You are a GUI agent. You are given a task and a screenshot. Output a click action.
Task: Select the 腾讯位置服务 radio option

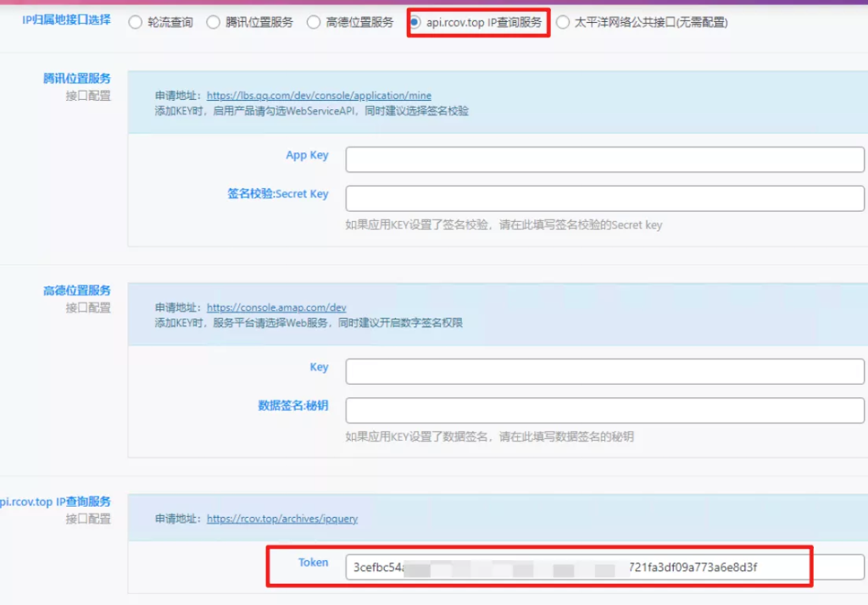click(213, 23)
